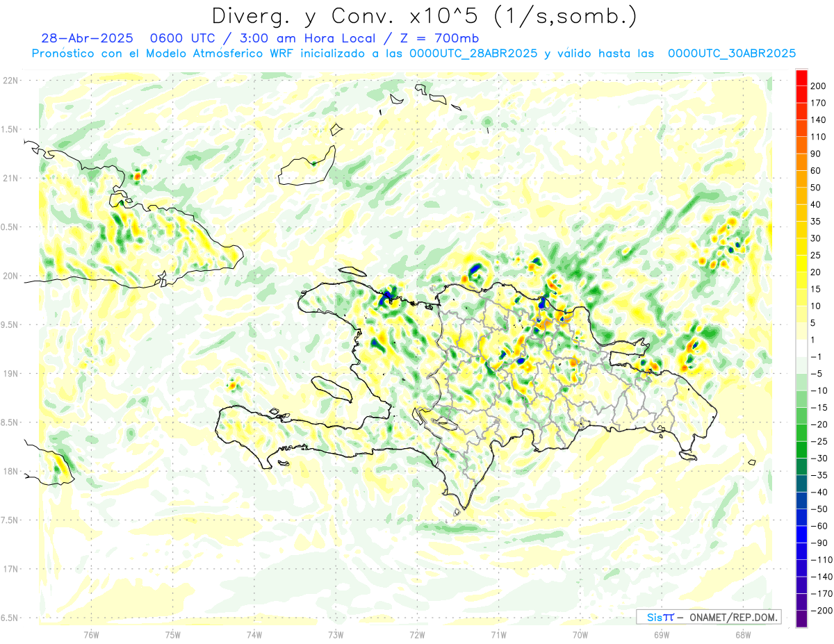Viewport: 834px width, 644px height.
Task: Click the '76W' longitude label
Action: coord(91,635)
